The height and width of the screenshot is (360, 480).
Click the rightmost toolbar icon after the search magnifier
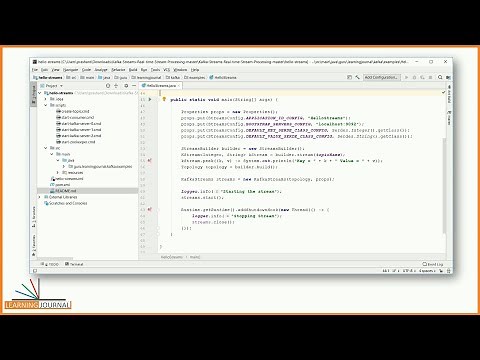[x=448, y=77]
